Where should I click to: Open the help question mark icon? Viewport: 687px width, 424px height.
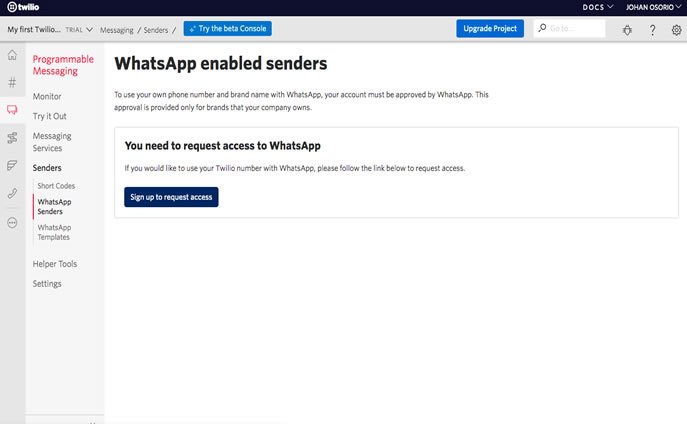point(652,29)
